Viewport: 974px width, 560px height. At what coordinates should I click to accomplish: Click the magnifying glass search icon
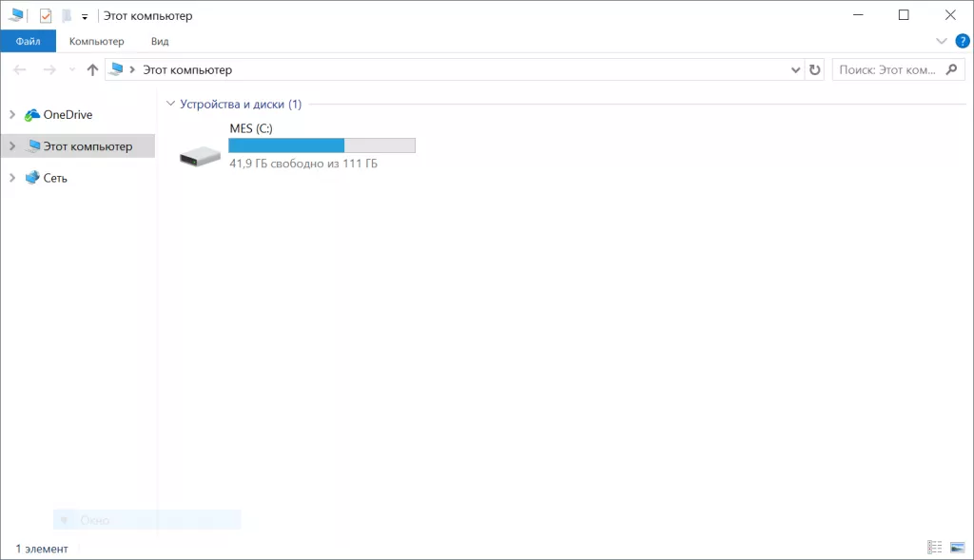pos(951,69)
